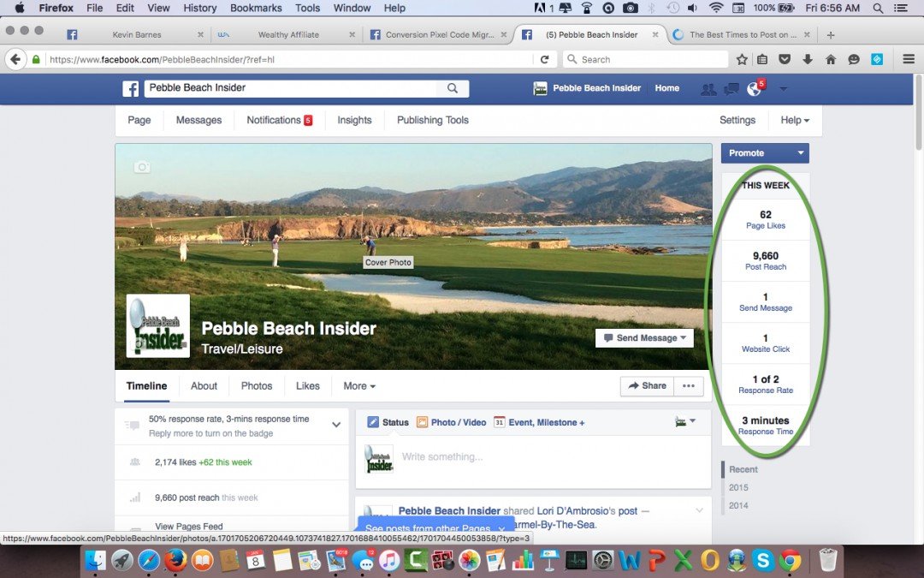Open the Notifications admin tab
This screenshot has width=924, height=578.
click(279, 121)
